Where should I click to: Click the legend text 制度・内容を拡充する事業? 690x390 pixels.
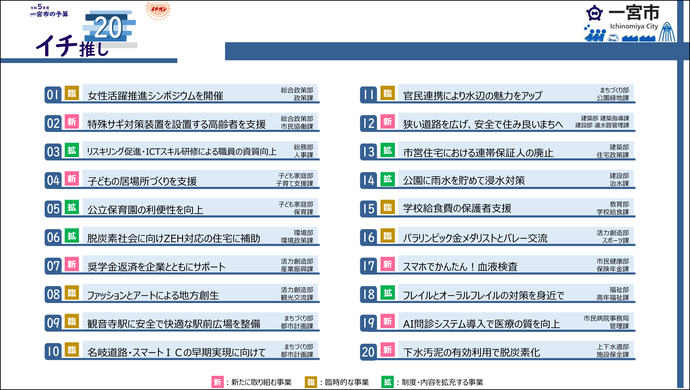click(442, 383)
